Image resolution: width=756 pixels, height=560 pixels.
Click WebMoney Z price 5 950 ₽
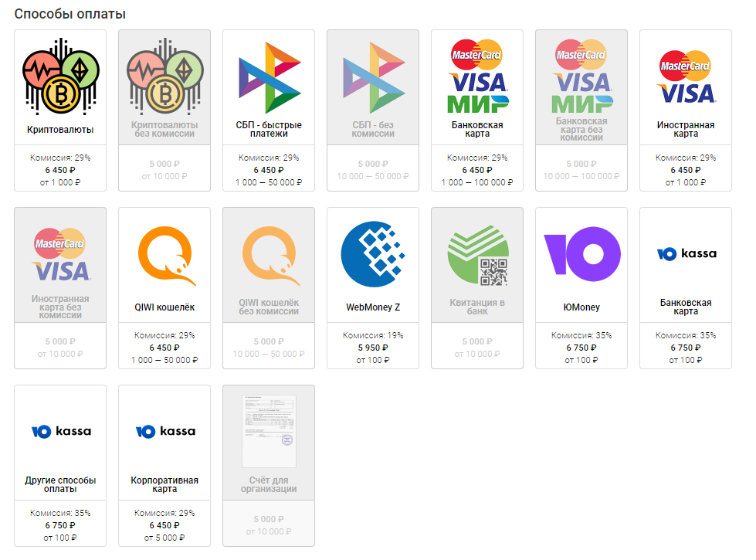coord(373,348)
